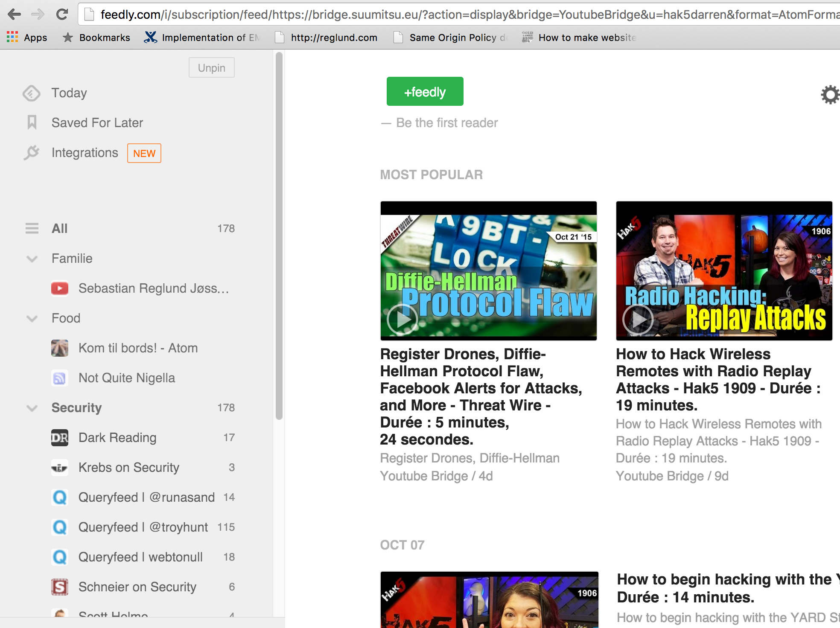840x628 pixels.
Task: Click the Schneier on Security S icon
Action: tap(60, 587)
